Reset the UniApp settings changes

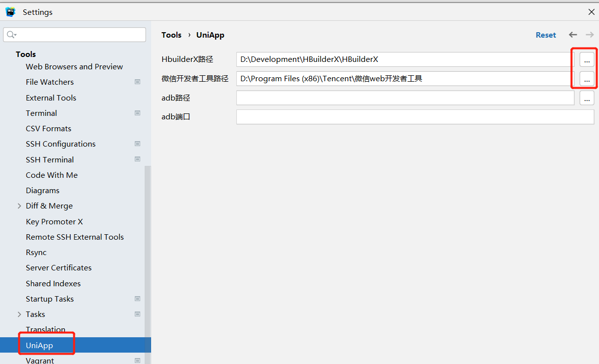pyautogui.click(x=546, y=35)
